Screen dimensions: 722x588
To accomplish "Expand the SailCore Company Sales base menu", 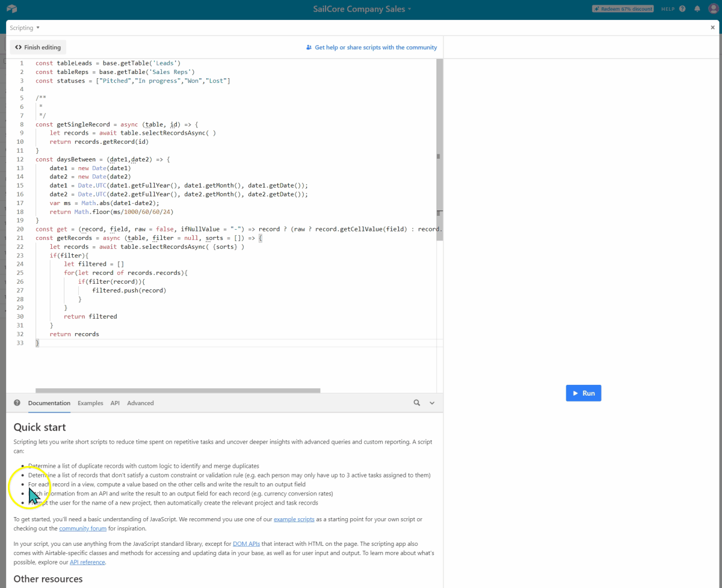I will pyautogui.click(x=362, y=9).
